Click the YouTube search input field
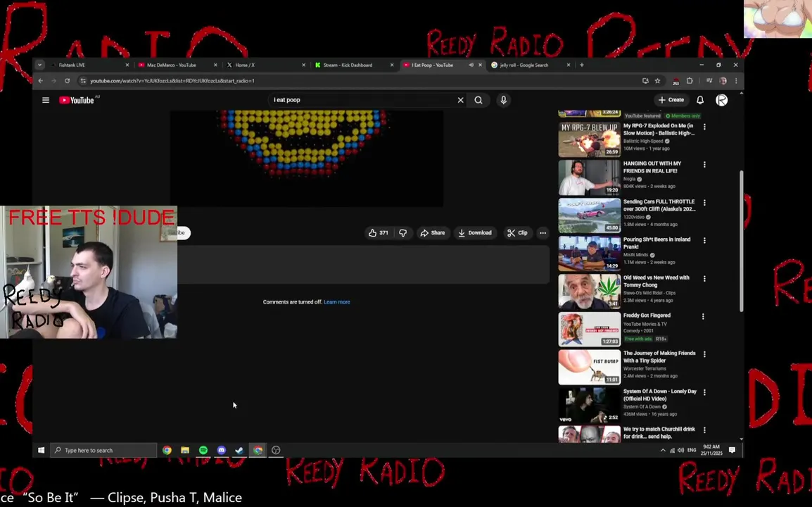Screen dimensions: 812x507 [362, 100]
